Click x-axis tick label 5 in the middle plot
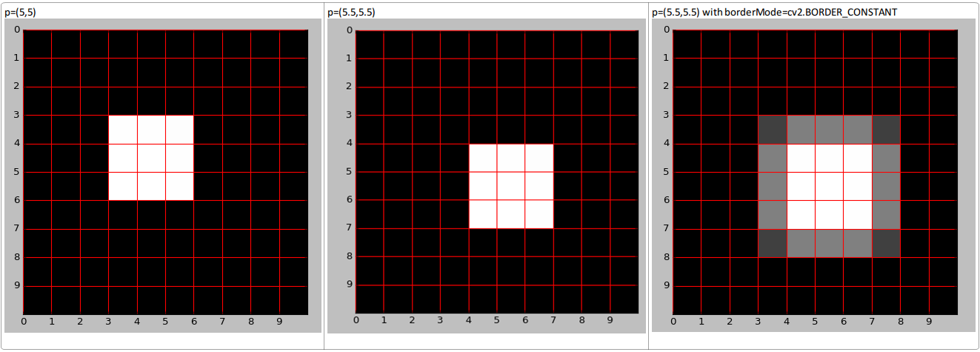Viewport: 980px width, 352px height. tap(496, 321)
